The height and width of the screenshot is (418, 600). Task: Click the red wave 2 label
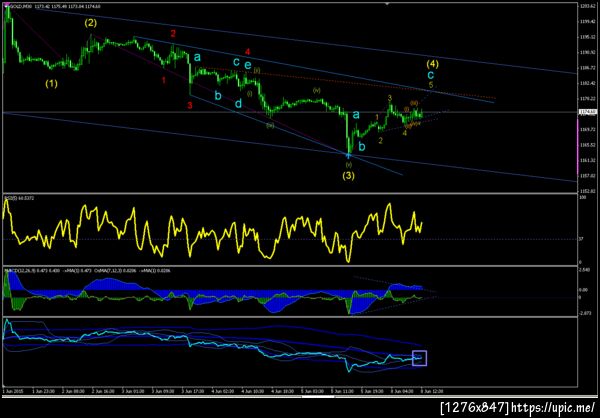click(x=173, y=34)
